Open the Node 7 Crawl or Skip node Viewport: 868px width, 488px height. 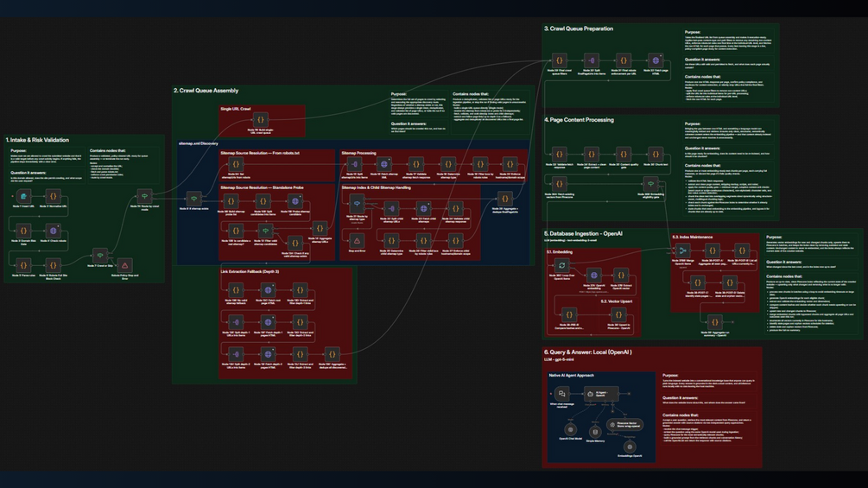tap(100, 255)
